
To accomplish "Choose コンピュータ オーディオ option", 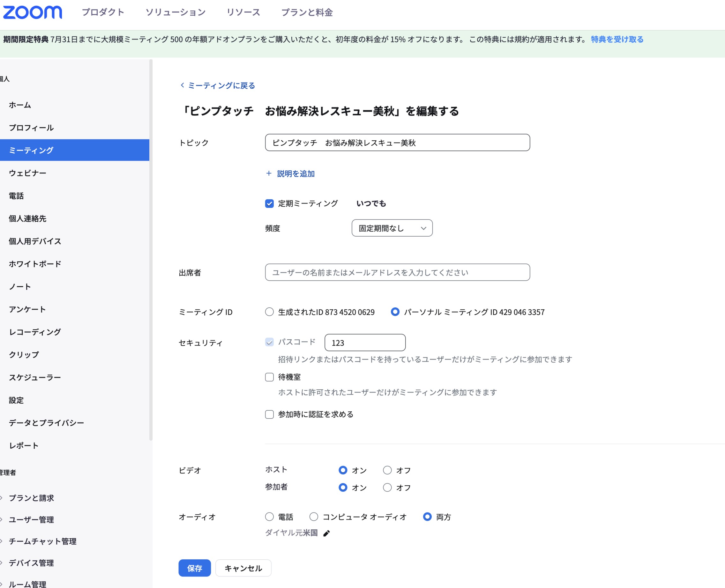I will (314, 517).
